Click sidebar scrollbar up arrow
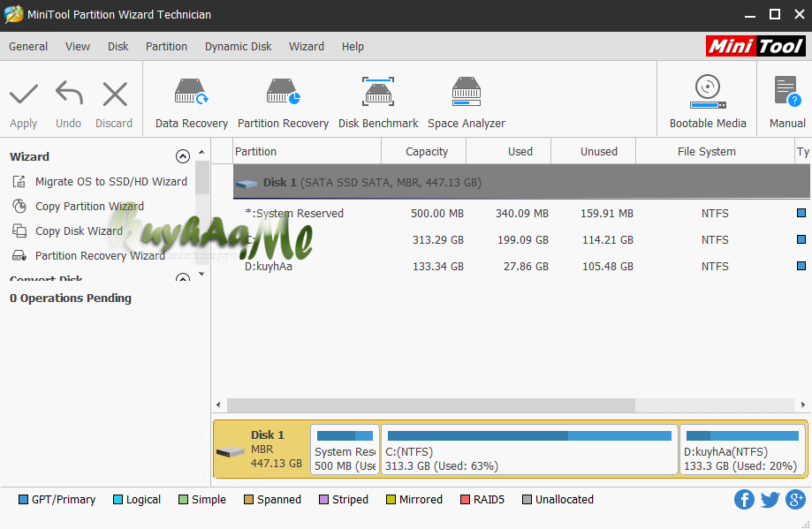The height and width of the screenshot is (529, 812). point(202,152)
